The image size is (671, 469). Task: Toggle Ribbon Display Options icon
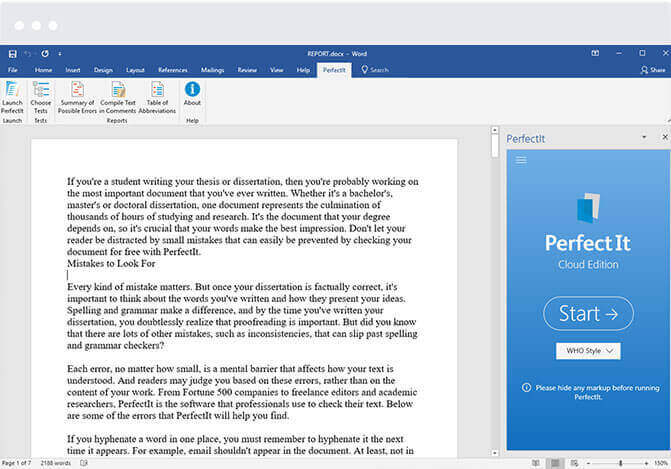coord(595,53)
